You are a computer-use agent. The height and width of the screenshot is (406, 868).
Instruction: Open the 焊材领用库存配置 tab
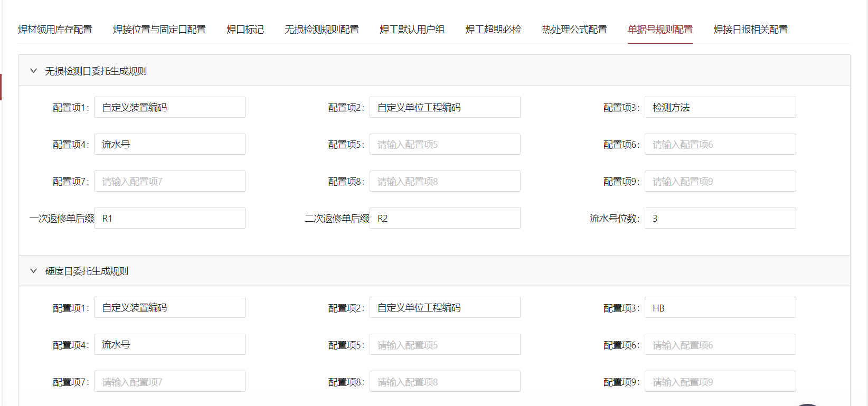pyautogui.click(x=55, y=30)
